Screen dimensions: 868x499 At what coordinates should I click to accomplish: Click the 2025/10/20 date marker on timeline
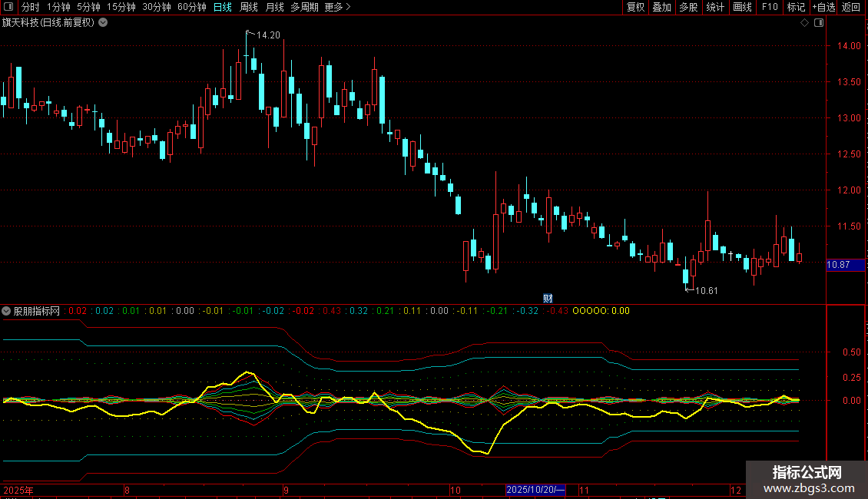pyautogui.click(x=535, y=490)
